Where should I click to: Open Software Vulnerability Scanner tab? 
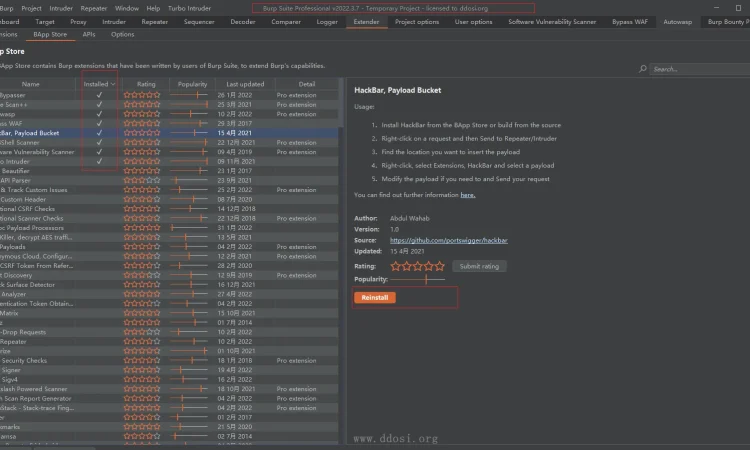coord(552,22)
